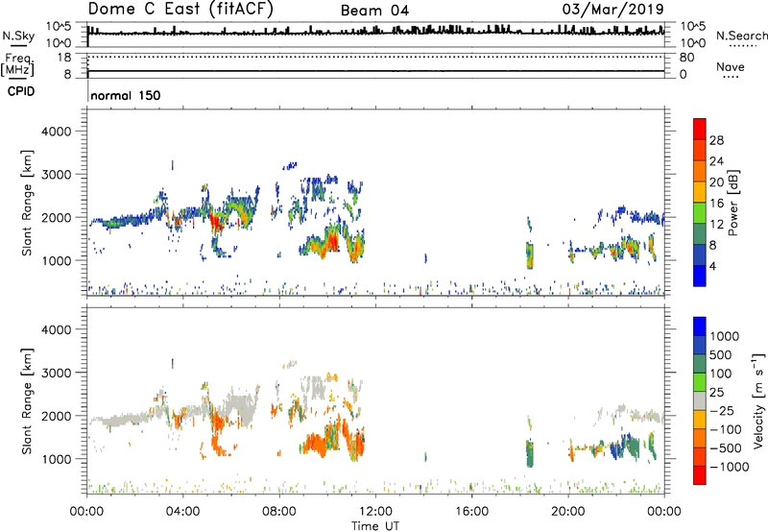Click the 'normal 150' CPID text
Image resolution: width=768 pixels, height=532 pixels.
coord(126,95)
